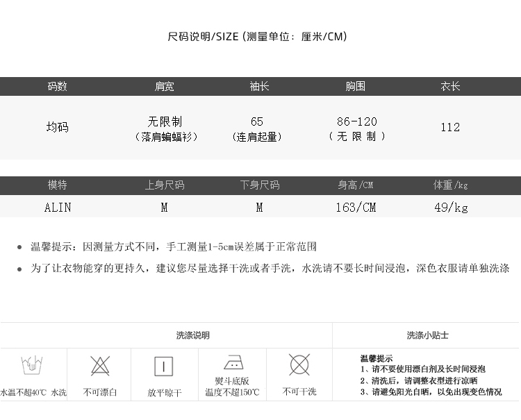Click the model name ALIN
Viewport: 521px width, 420px height.
[x=58, y=208]
